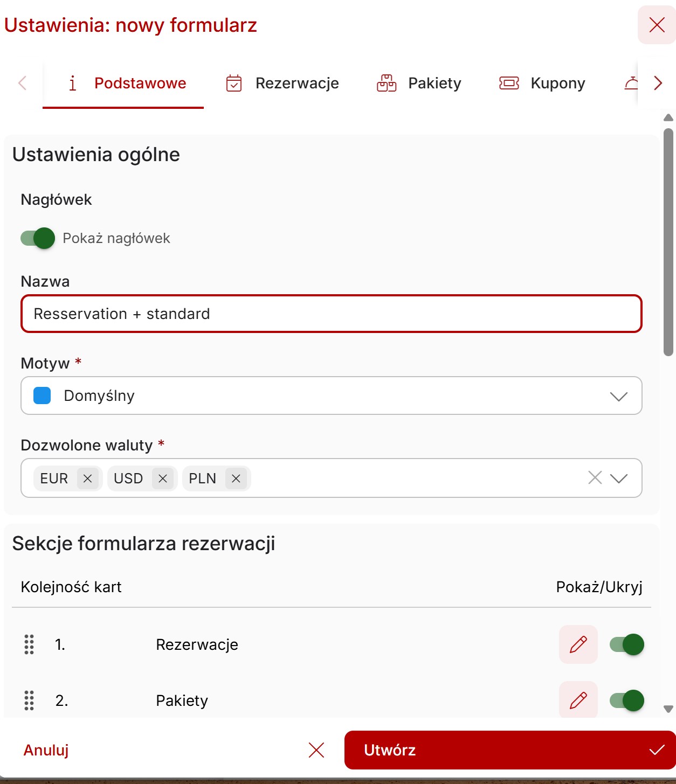Hide the Rezerwacje section toggle
The width and height of the screenshot is (676, 784).
tap(626, 644)
